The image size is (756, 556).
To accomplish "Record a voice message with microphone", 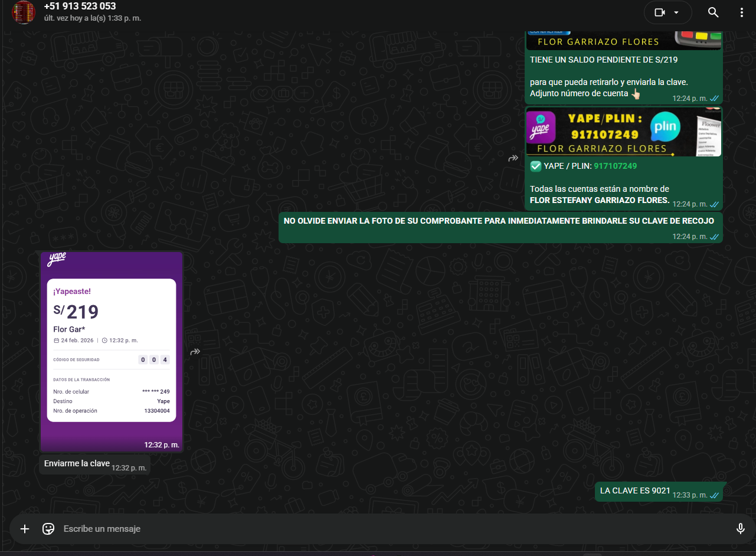I will (740, 529).
